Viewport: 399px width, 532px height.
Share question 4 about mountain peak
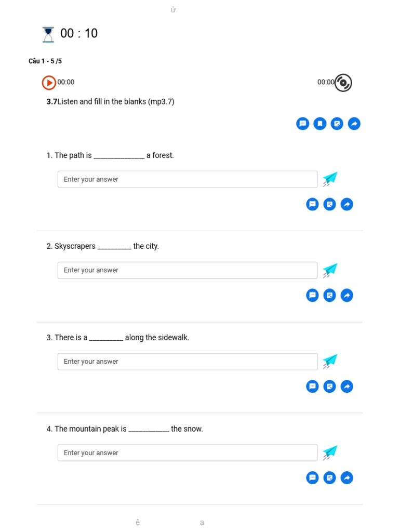click(347, 477)
